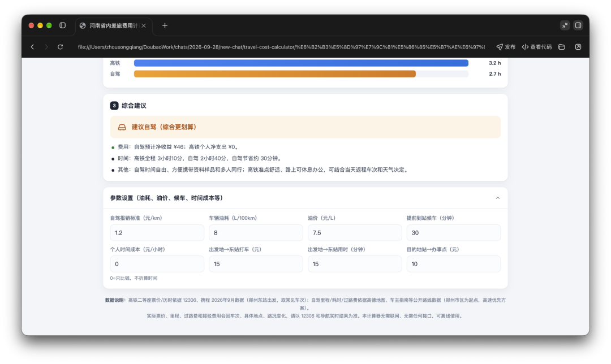Click the 费用 recommendation line
The height and width of the screenshot is (364, 611).
tap(178, 147)
